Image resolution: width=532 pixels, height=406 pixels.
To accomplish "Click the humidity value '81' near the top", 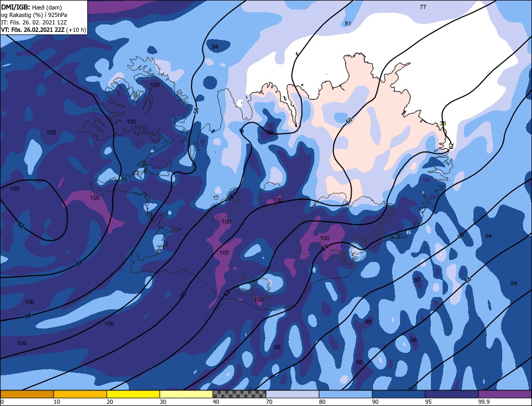I will 348,23.
